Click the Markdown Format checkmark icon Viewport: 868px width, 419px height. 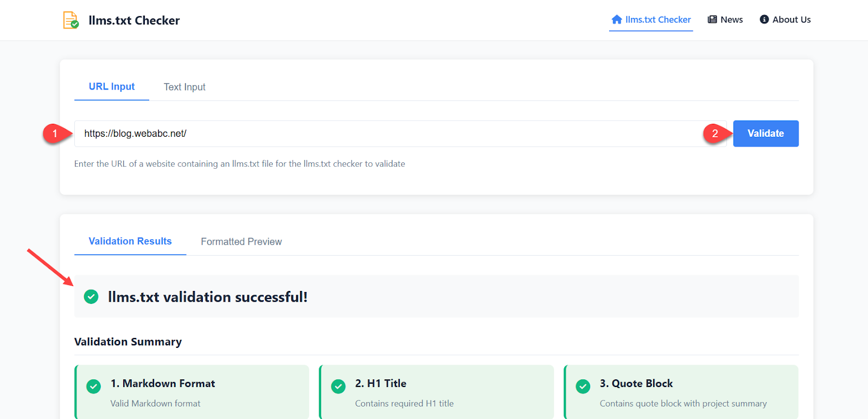[93, 386]
